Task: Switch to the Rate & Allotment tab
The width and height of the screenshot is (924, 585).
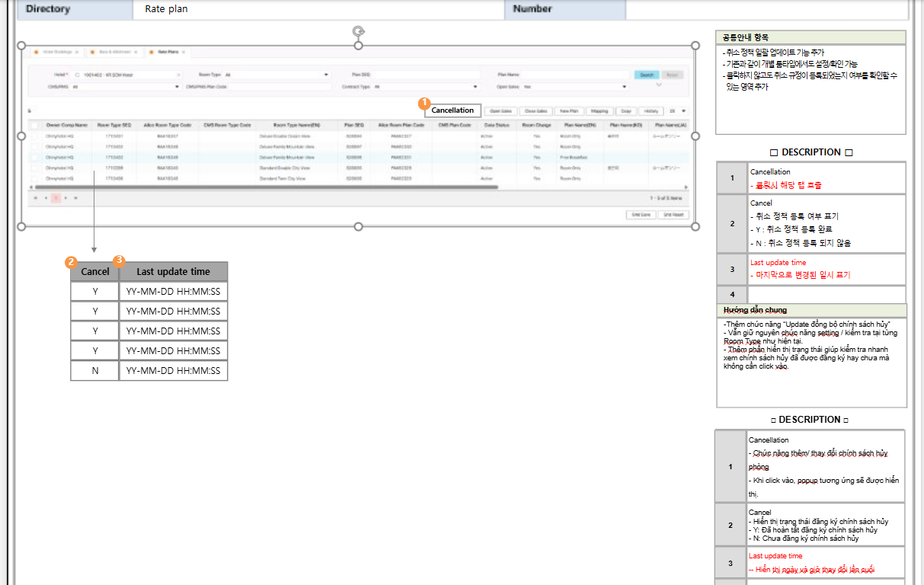Action: pos(114,52)
